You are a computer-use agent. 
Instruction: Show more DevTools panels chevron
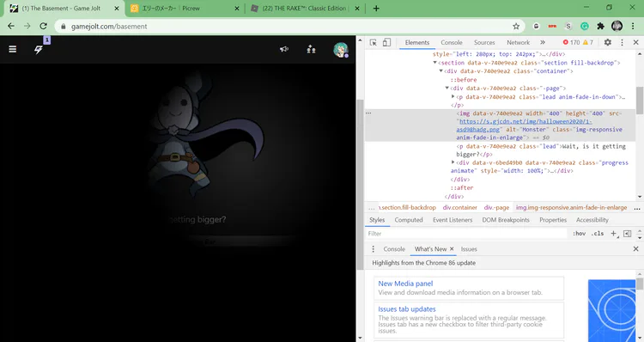(x=543, y=42)
